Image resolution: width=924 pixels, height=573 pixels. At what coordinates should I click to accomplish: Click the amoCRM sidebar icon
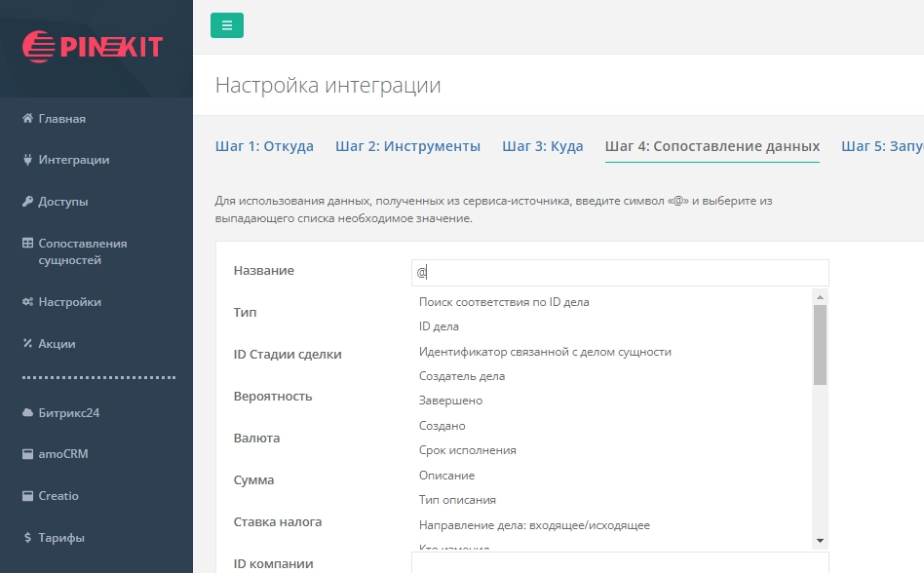pyautogui.click(x=29, y=453)
